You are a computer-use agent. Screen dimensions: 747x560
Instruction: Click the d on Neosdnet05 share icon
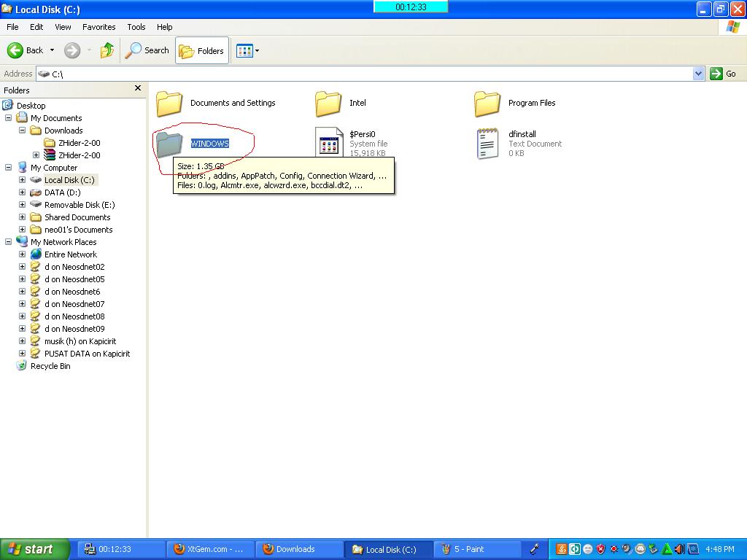(x=36, y=279)
